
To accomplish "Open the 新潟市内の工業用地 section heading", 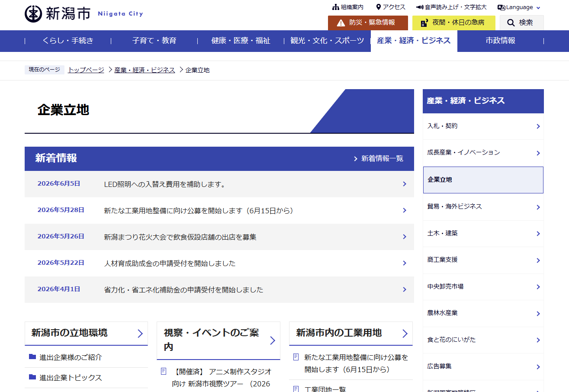I will (351, 333).
